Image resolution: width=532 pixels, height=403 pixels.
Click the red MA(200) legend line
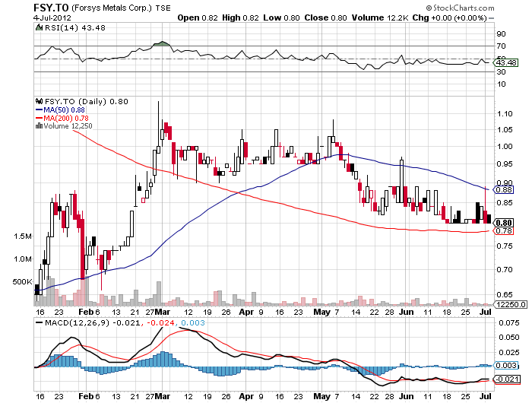click(39, 118)
